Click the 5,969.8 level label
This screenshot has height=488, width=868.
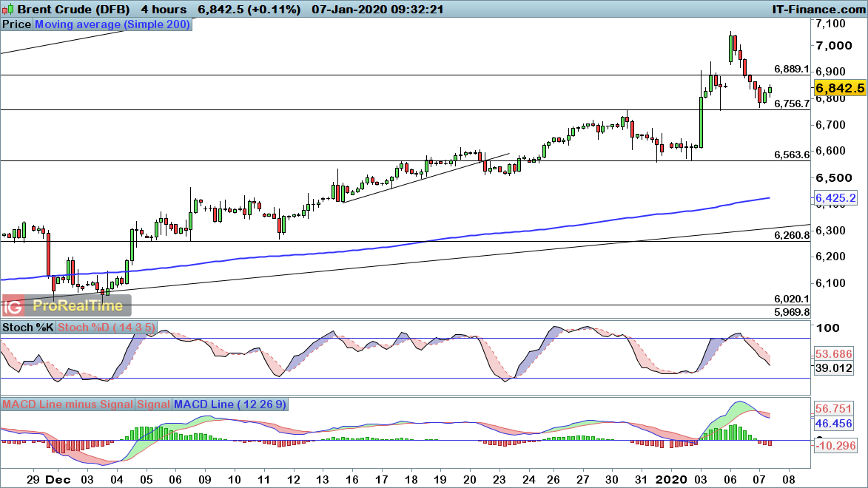point(792,312)
